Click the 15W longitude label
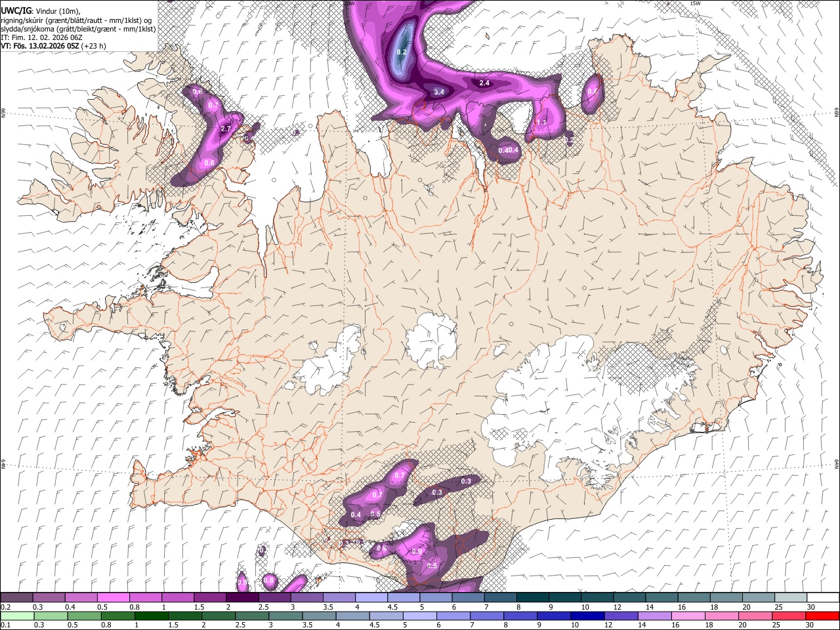The height and width of the screenshot is (630, 840). point(696,3)
